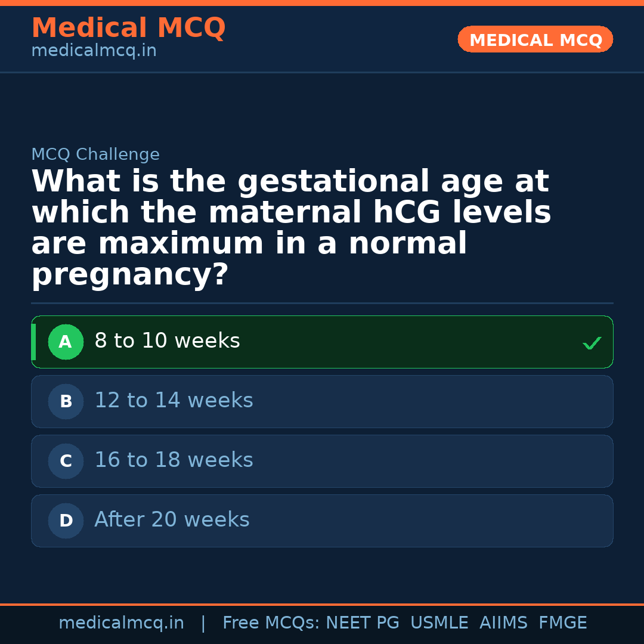Click the question text about hCG levels
Image resolution: width=644 pixels, height=644 pixels.
[291, 228]
